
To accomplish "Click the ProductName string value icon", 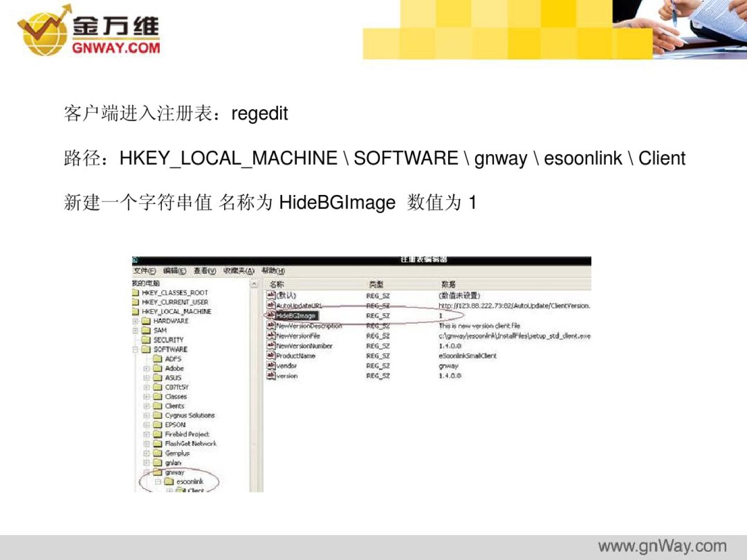I will [270, 356].
